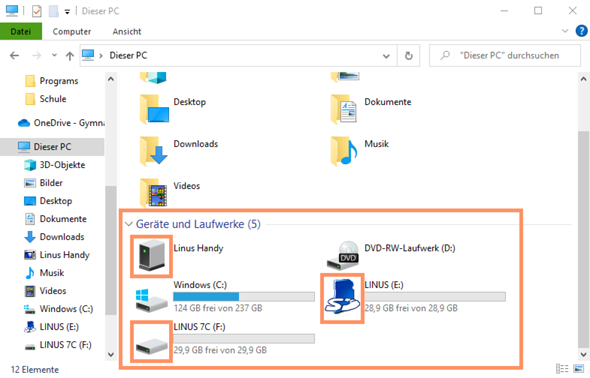Open the DVD-RW-Laufwerk (D:) drive icon
This screenshot has height=378, width=590.
pyautogui.click(x=342, y=256)
